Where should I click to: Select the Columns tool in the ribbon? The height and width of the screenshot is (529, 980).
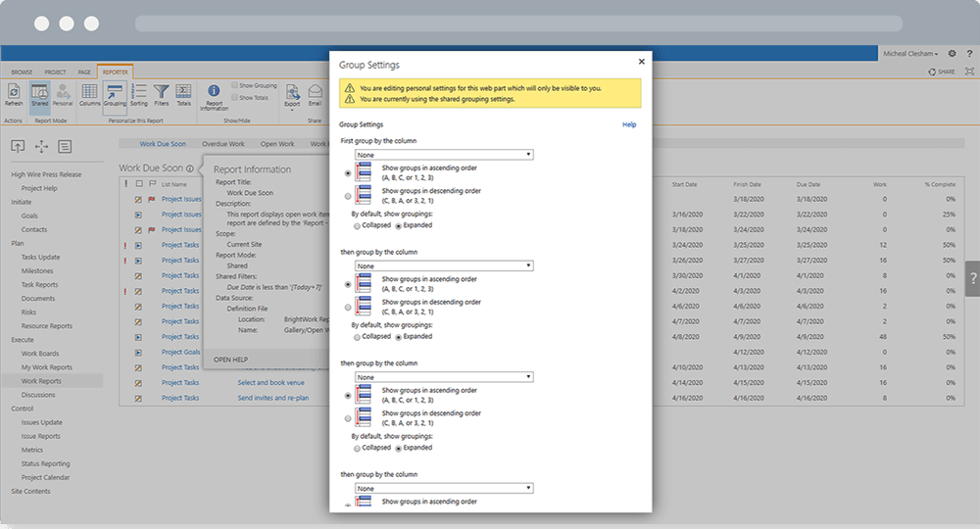(x=89, y=92)
